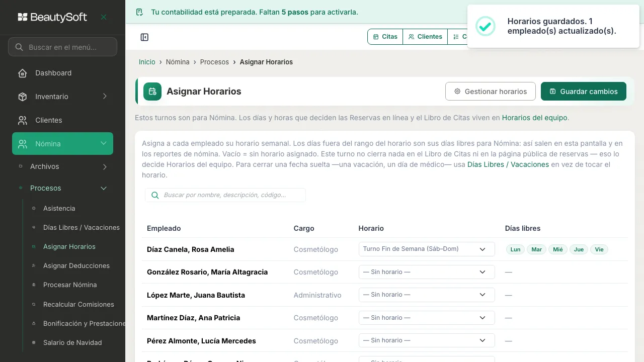Click the success checkmark in the notification
Image resolution: width=644 pixels, height=362 pixels.
coord(486,26)
